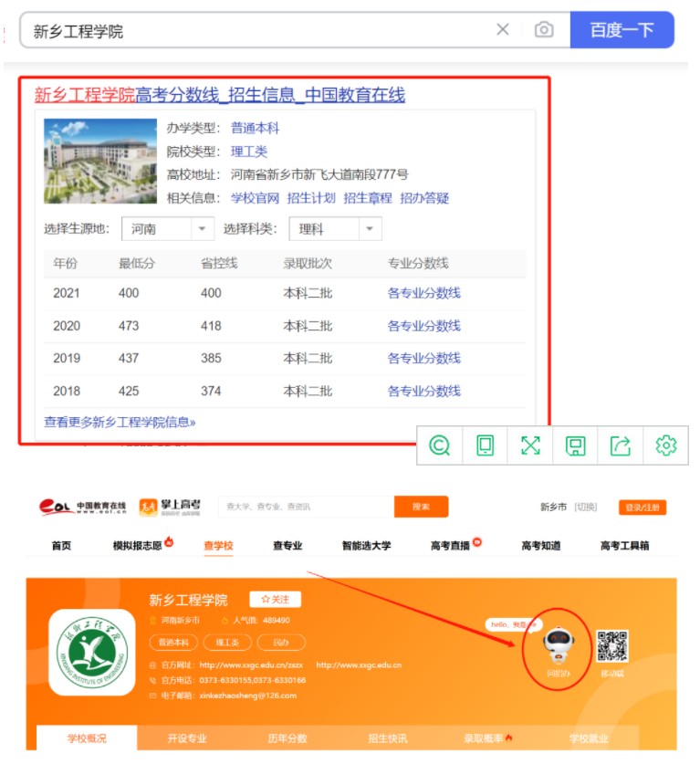The height and width of the screenshot is (764, 700).
Task: Open settings via the green gear icon
Action: point(666,445)
